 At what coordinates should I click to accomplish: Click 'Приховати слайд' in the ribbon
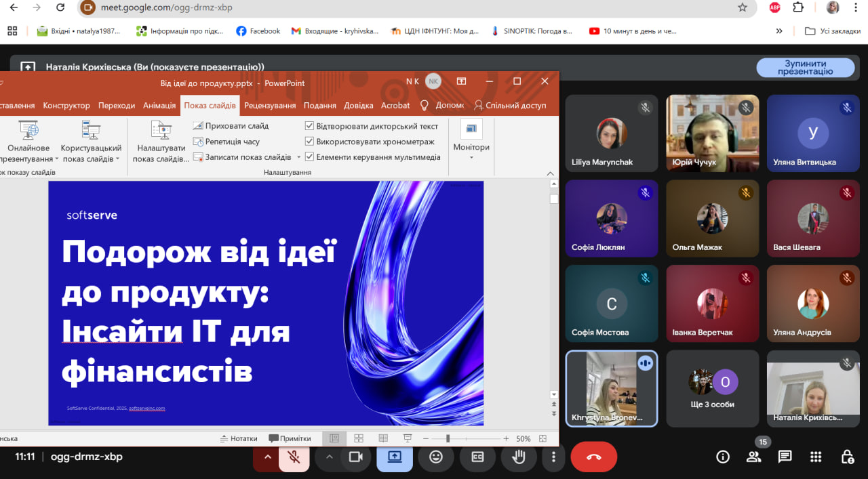coord(237,126)
